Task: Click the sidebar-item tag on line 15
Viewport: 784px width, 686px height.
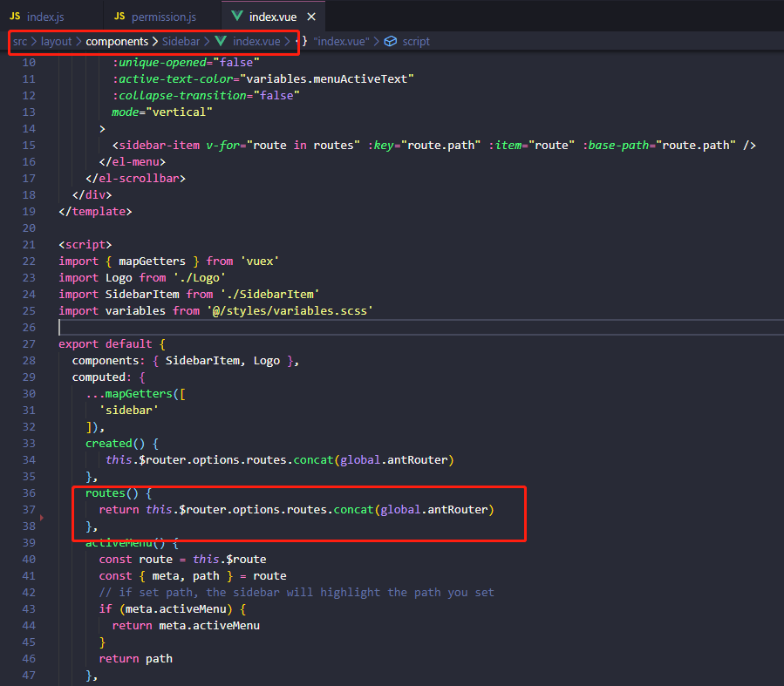Action: point(159,146)
